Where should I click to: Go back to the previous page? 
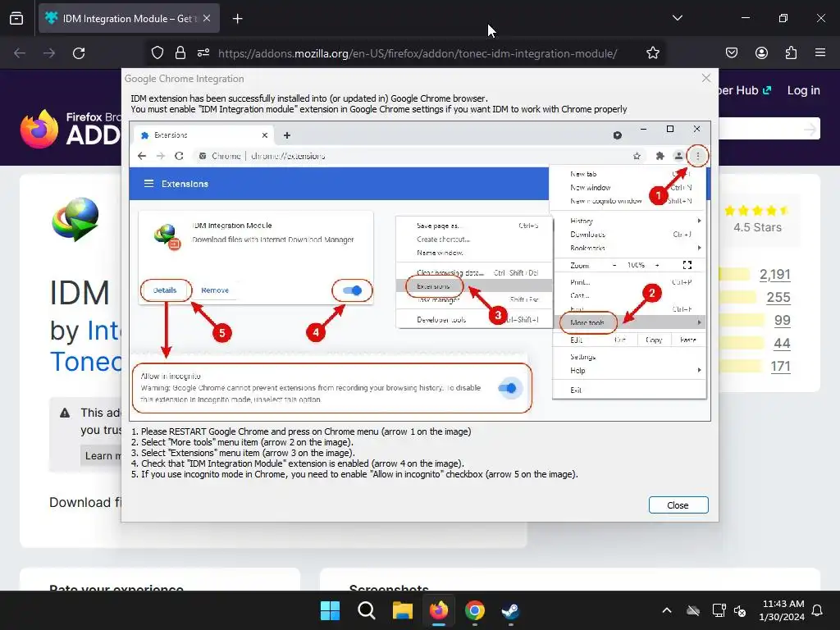20,53
